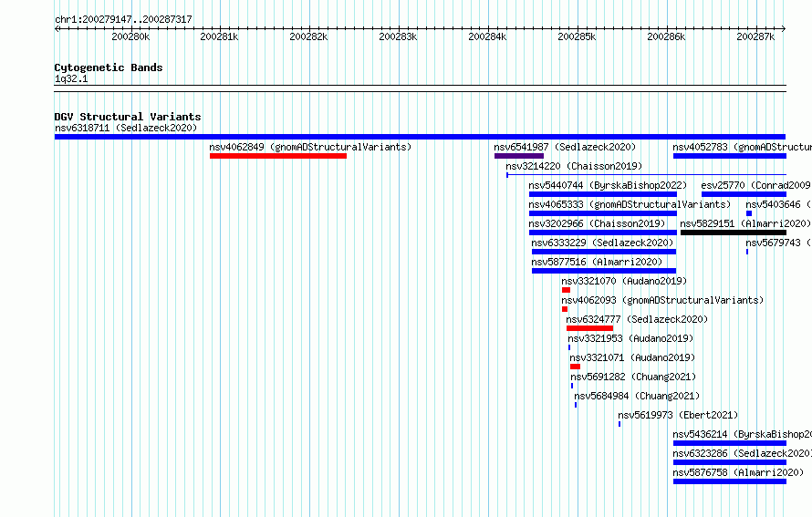The height and width of the screenshot is (517, 812).
Task: Click the Cytogenetic Bands track title
Action: (109, 67)
